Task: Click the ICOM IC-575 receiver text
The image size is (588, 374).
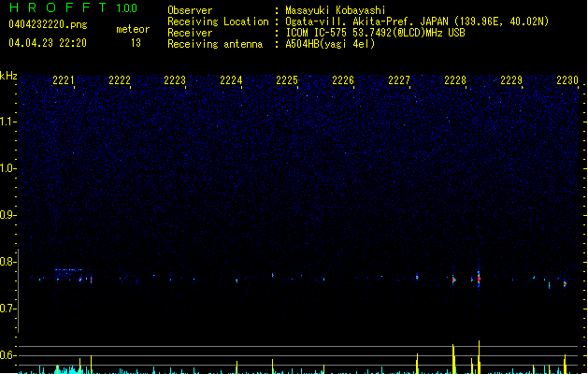Action: click(x=375, y=33)
